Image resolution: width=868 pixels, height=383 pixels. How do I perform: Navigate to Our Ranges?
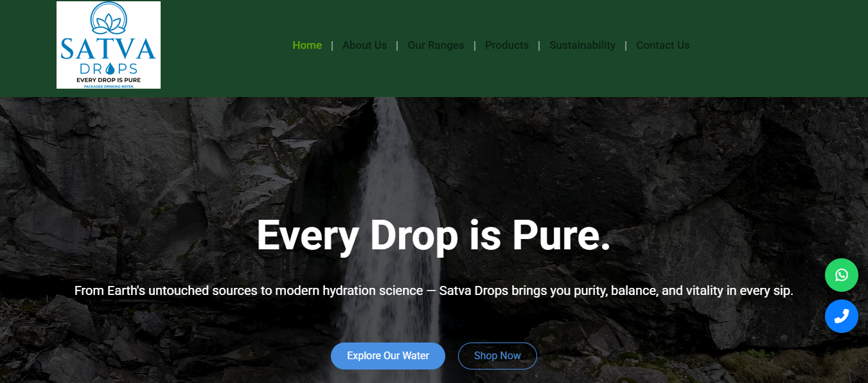tap(436, 45)
